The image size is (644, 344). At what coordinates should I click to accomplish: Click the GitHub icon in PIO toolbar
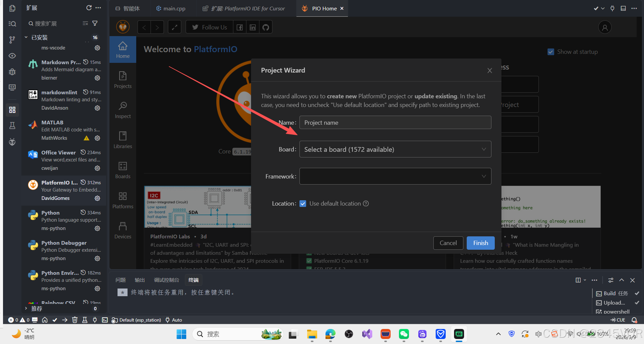click(266, 27)
